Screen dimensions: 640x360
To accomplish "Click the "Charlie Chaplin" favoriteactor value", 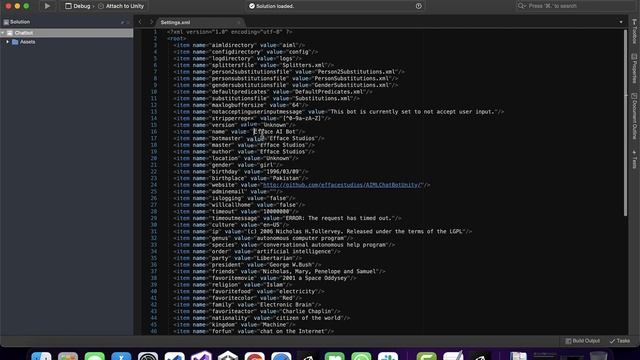I will click(307, 311).
